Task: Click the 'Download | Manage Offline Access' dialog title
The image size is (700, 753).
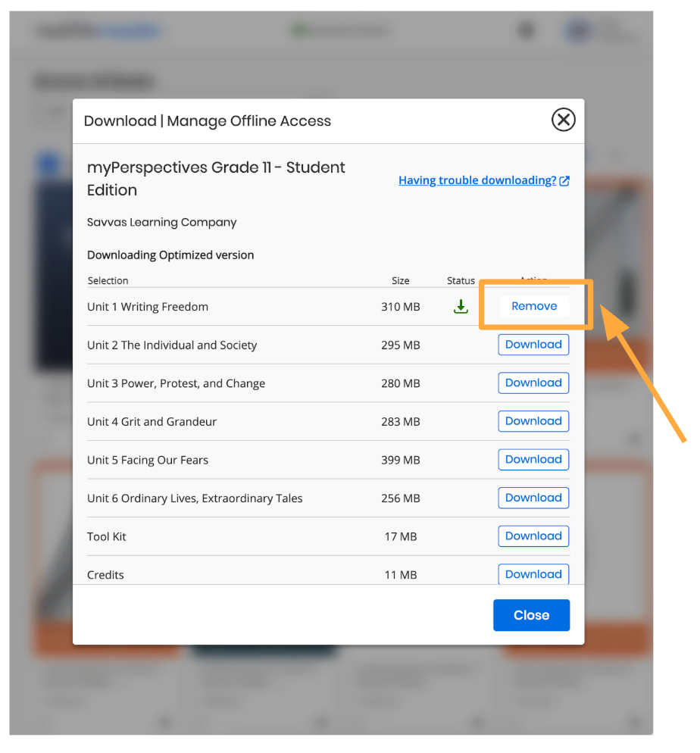Action: (208, 121)
